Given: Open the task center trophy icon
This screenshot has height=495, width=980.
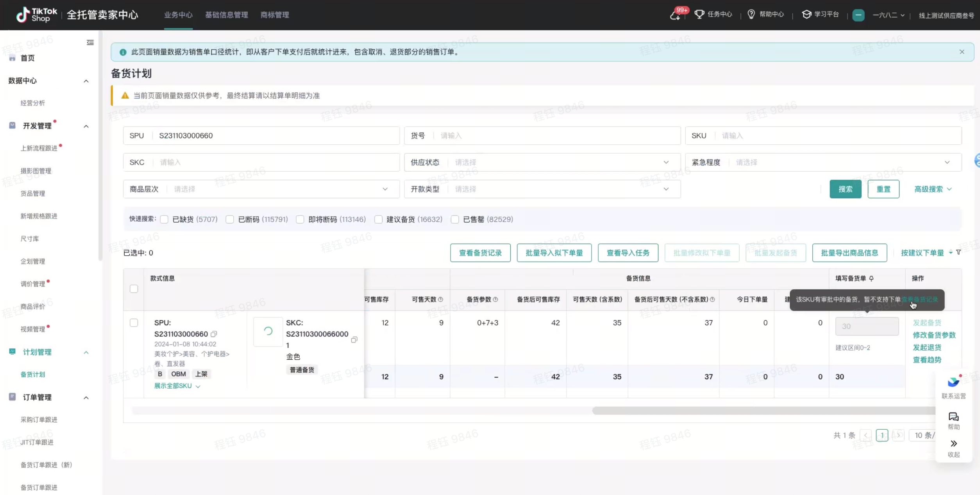Looking at the screenshot, I should tap(699, 14).
